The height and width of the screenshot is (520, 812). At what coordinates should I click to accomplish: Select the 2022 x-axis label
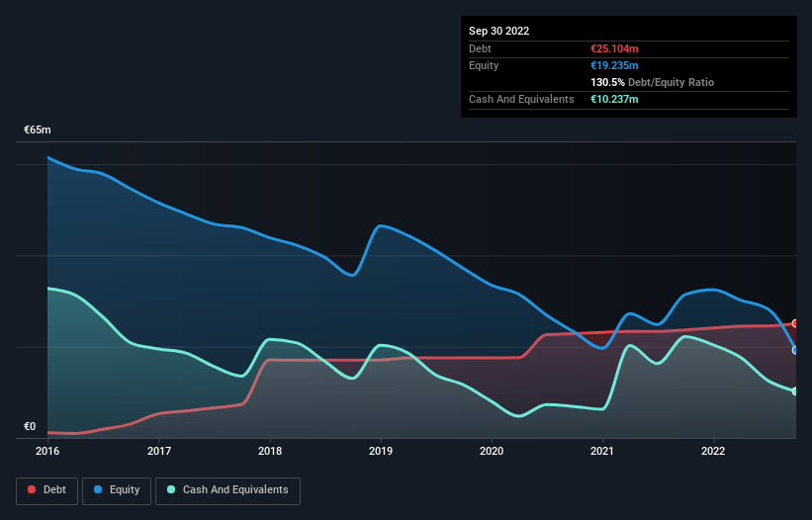click(713, 451)
